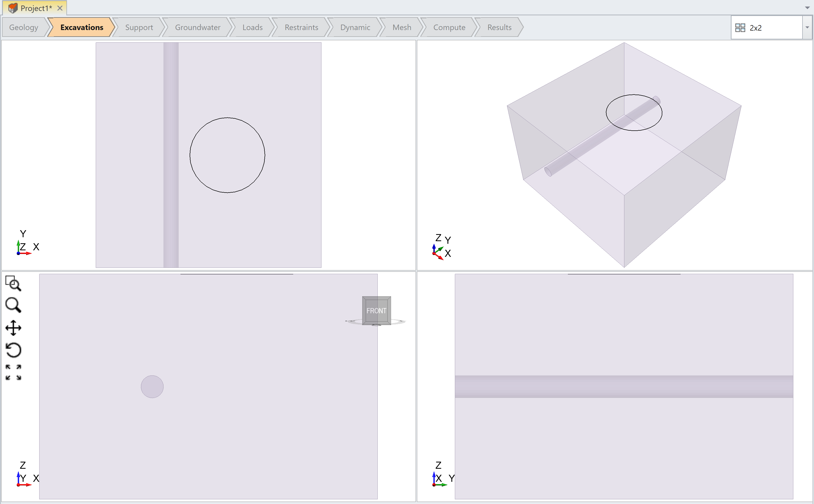Select the Groundwater stage
The width and height of the screenshot is (814, 504).
tap(197, 27)
